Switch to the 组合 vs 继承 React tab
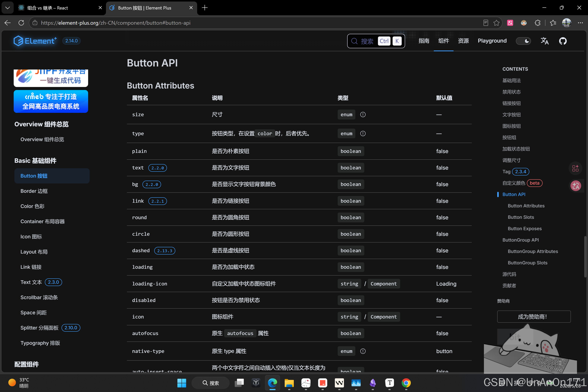 [x=60, y=8]
